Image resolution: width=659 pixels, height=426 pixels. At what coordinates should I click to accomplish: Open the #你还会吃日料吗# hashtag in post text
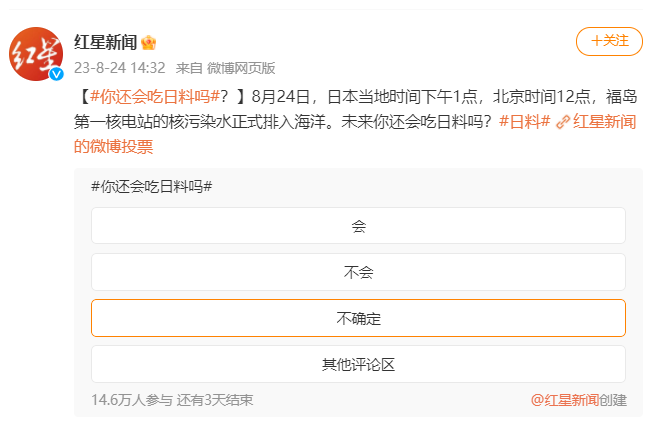pyautogui.click(x=155, y=97)
